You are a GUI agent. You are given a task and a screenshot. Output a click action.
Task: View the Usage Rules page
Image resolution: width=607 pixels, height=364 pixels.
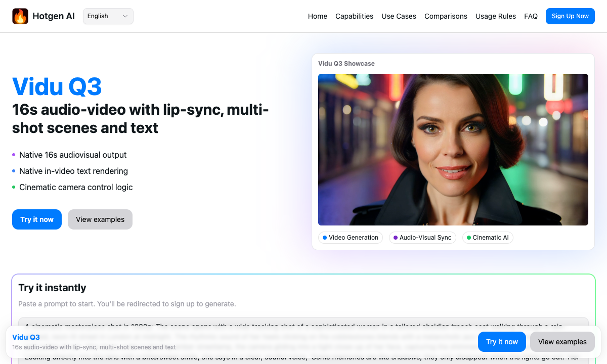point(495,16)
